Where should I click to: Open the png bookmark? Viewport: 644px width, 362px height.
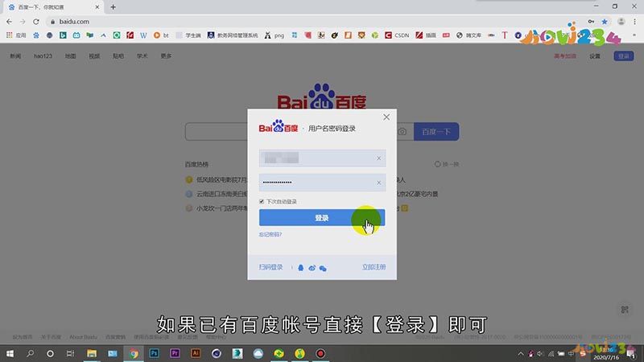point(275,35)
